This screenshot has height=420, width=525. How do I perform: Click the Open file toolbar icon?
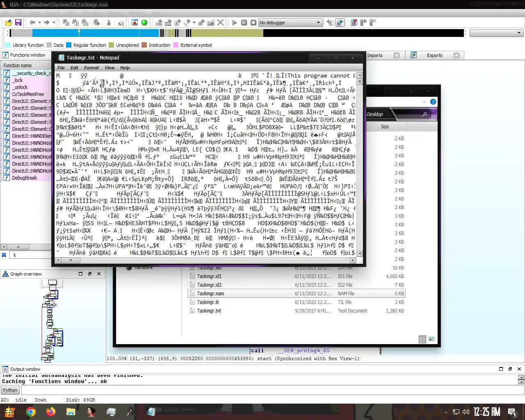[8, 23]
